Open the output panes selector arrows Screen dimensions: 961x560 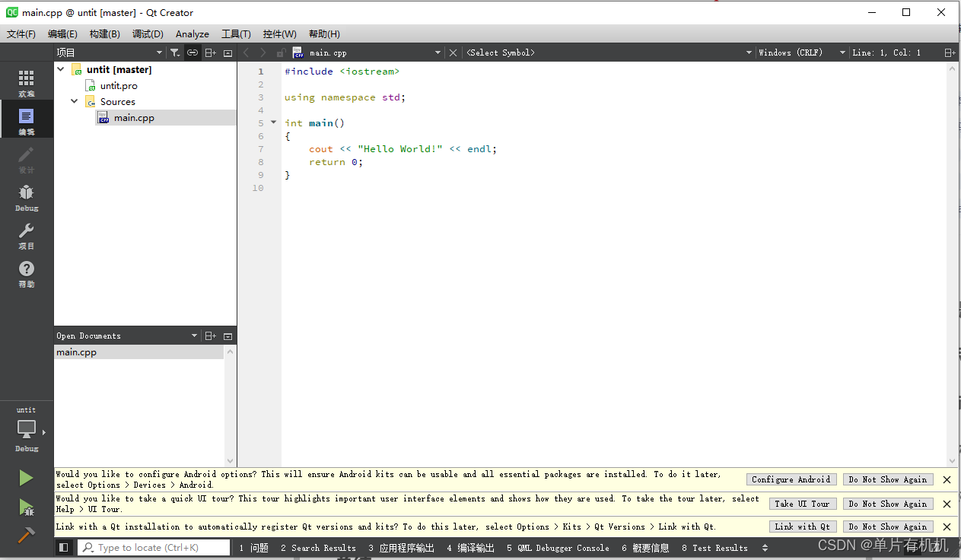(x=765, y=548)
